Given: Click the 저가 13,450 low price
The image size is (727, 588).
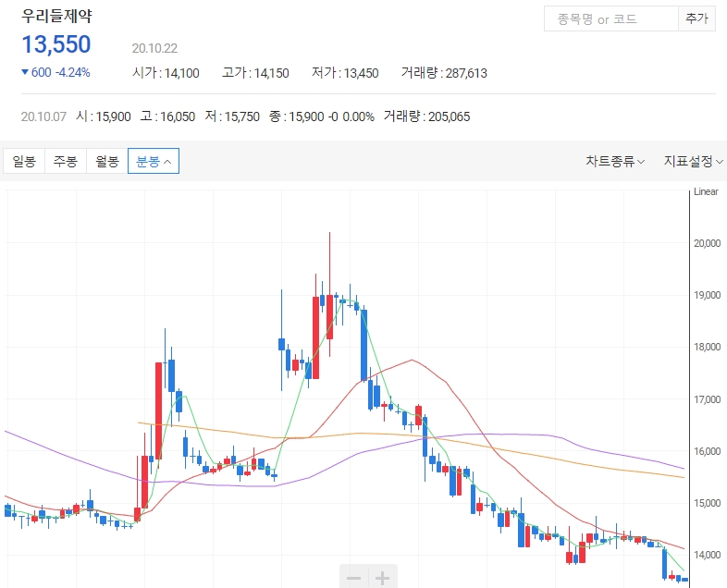Looking at the screenshot, I should tap(345, 73).
